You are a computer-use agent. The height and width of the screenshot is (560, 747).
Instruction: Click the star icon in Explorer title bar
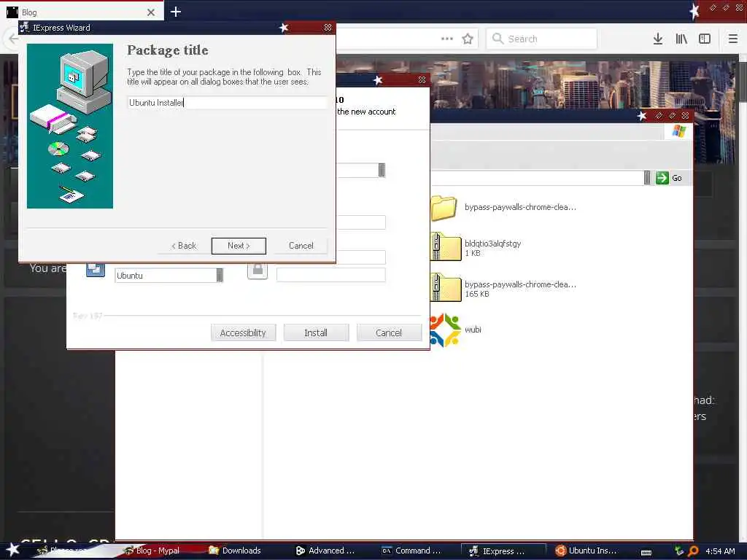[642, 115]
